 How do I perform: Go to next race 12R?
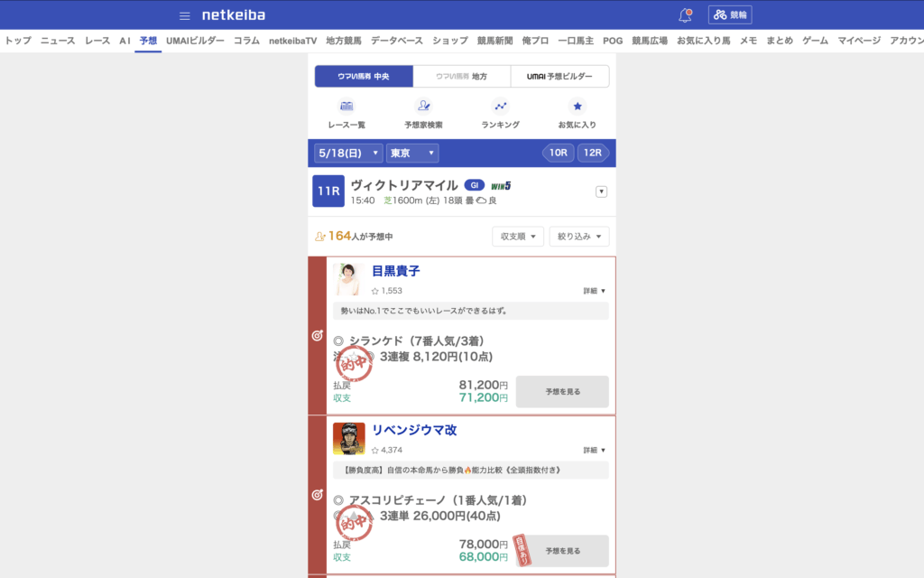tap(593, 154)
